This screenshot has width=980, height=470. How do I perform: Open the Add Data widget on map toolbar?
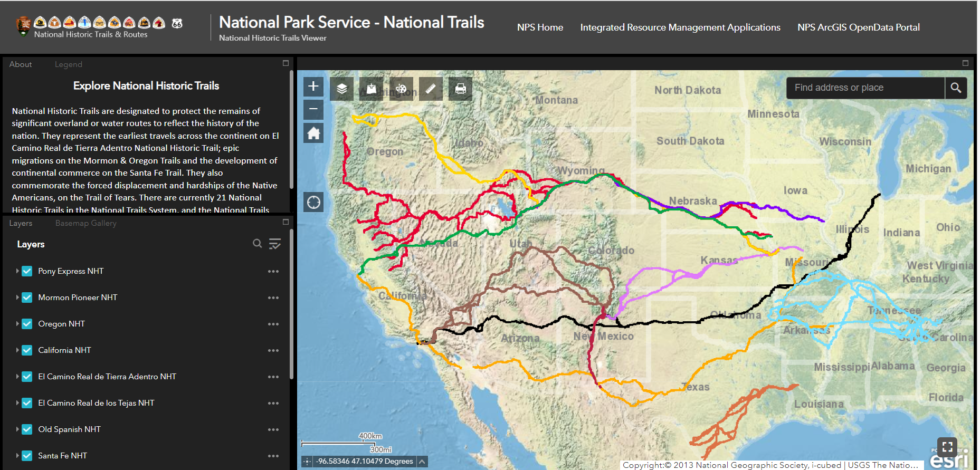372,89
